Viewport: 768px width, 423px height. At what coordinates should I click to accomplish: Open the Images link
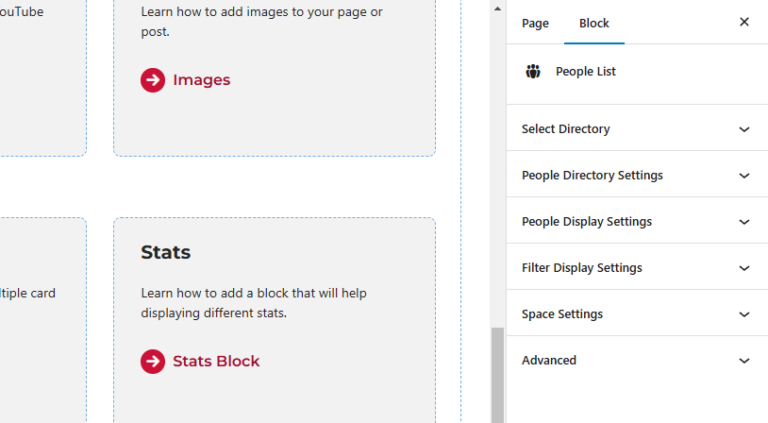201,80
